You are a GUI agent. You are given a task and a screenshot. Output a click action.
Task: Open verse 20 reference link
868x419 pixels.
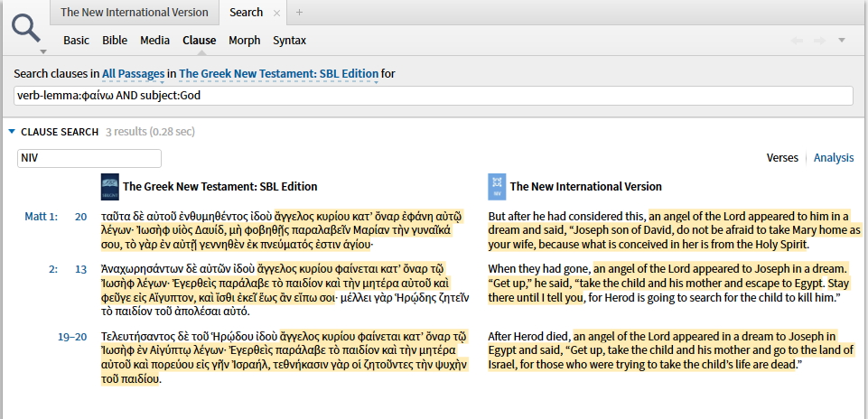80,217
